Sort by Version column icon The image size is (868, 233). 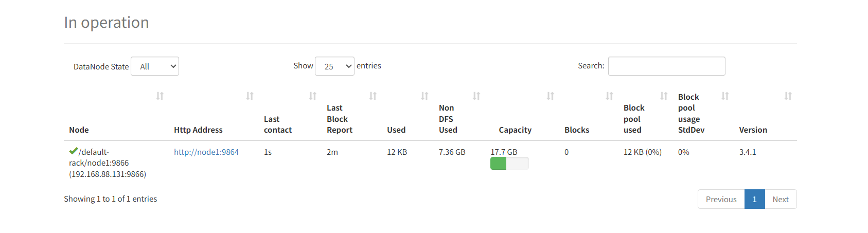click(788, 96)
